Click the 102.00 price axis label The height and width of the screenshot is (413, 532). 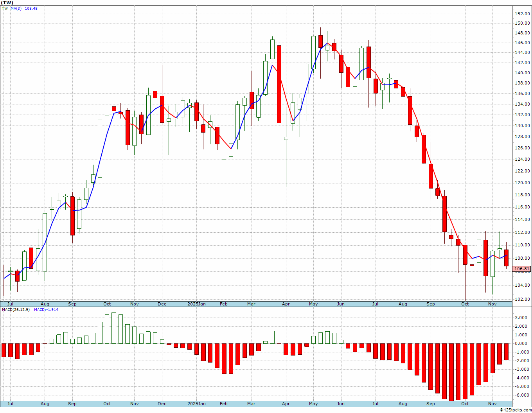coord(523,299)
